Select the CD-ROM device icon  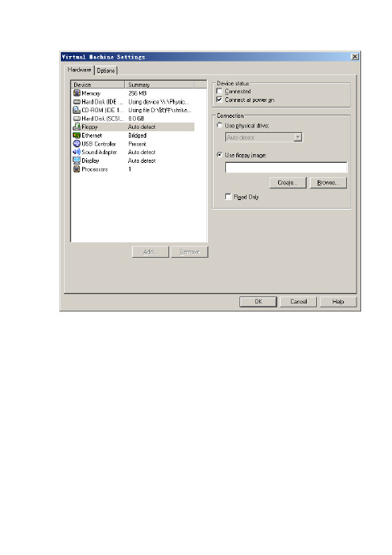(x=77, y=110)
